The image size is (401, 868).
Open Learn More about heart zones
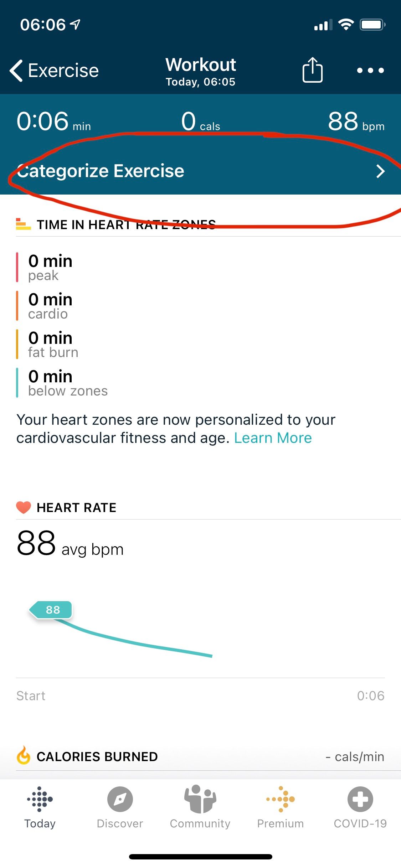click(x=273, y=438)
